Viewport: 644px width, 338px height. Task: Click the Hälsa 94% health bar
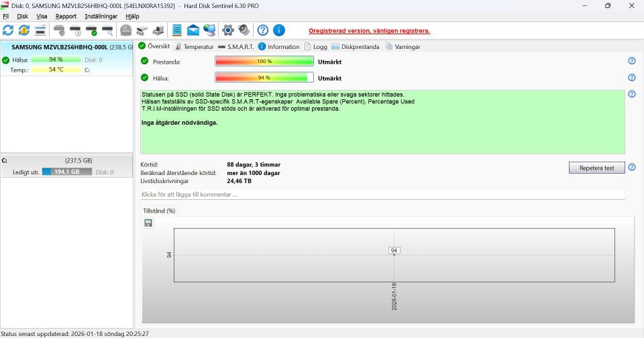[x=264, y=78]
